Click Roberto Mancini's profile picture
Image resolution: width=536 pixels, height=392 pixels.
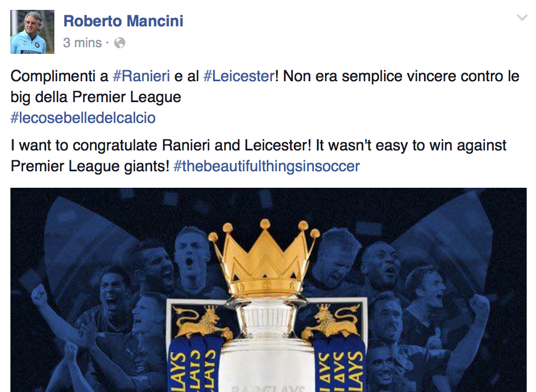[x=32, y=32]
